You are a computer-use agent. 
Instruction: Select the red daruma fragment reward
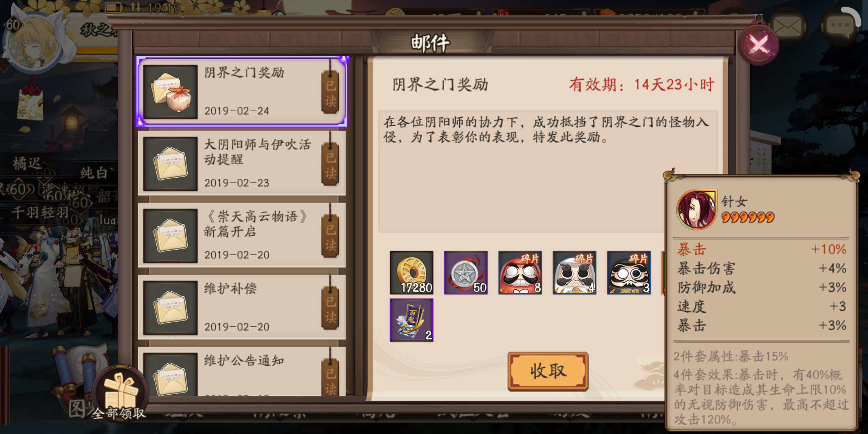pyautogui.click(x=520, y=273)
